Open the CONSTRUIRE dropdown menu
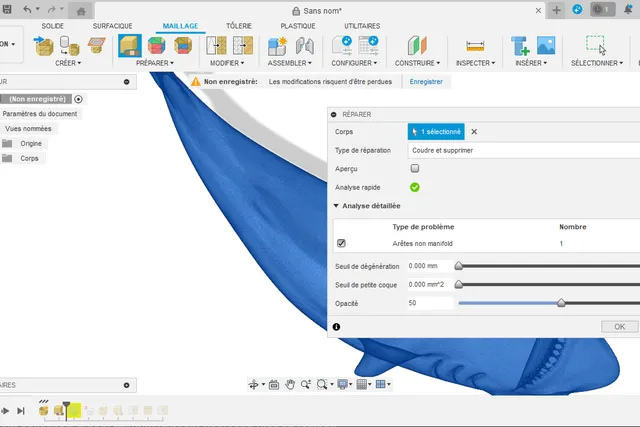Viewport: 640px width, 427px height. (417, 63)
